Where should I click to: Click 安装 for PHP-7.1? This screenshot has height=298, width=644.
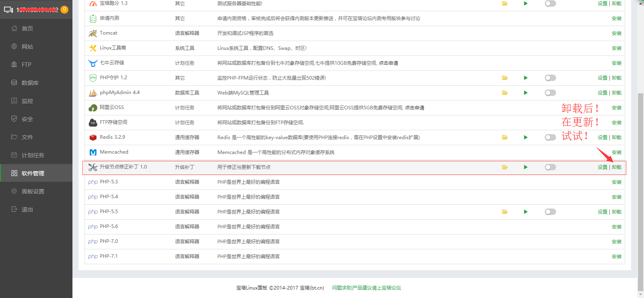click(x=617, y=257)
